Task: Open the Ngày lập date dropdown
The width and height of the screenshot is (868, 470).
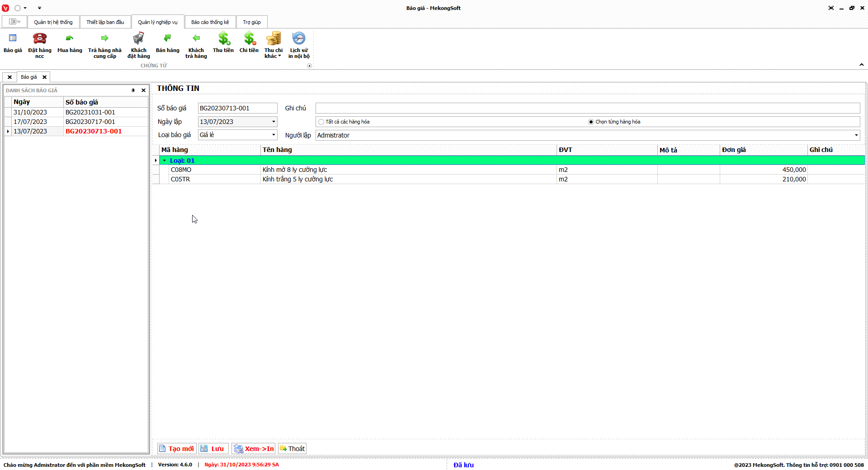Action: pos(274,122)
